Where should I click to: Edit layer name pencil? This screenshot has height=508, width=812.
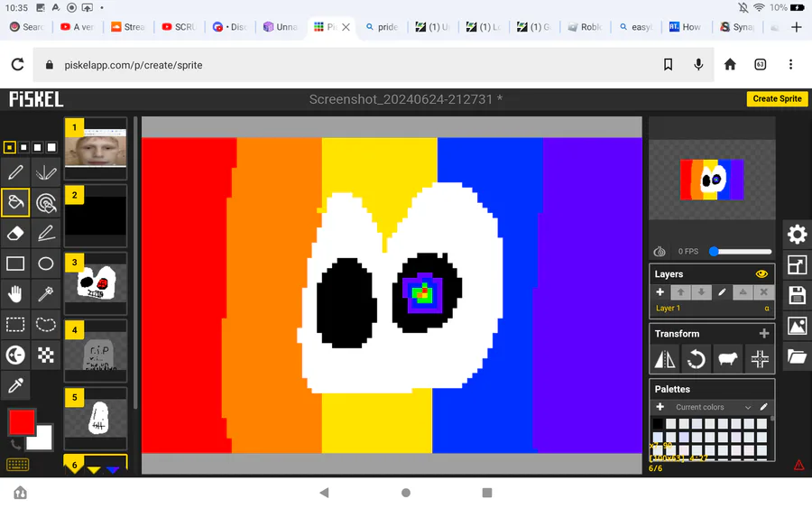[x=722, y=292]
